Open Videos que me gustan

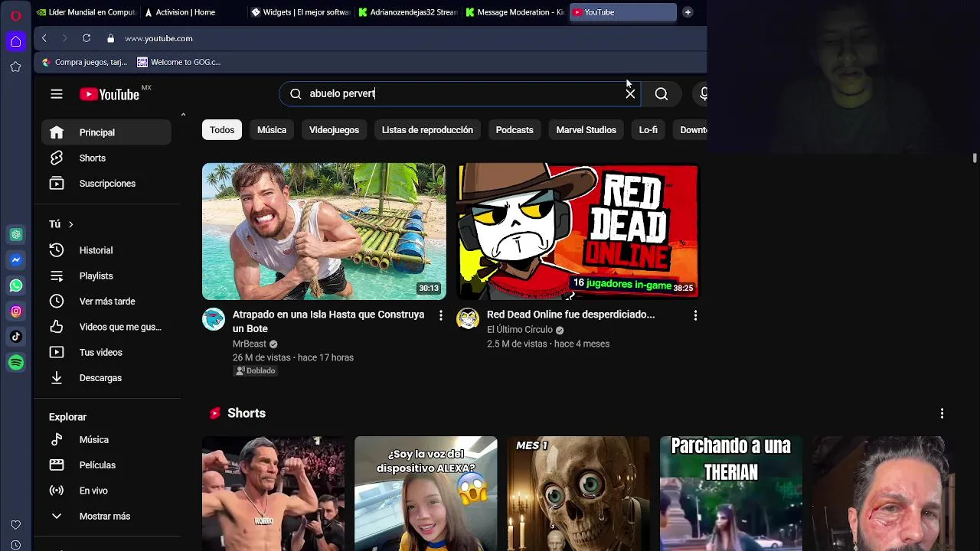[x=106, y=327]
